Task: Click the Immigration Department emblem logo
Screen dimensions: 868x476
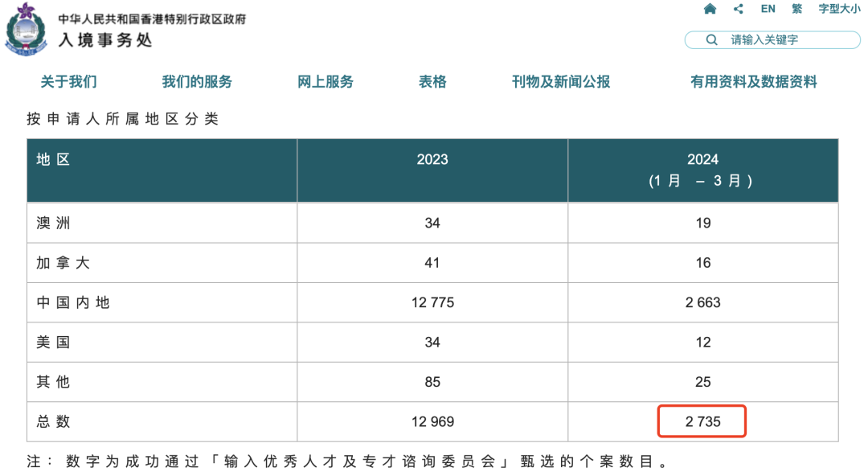Action: click(26, 30)
